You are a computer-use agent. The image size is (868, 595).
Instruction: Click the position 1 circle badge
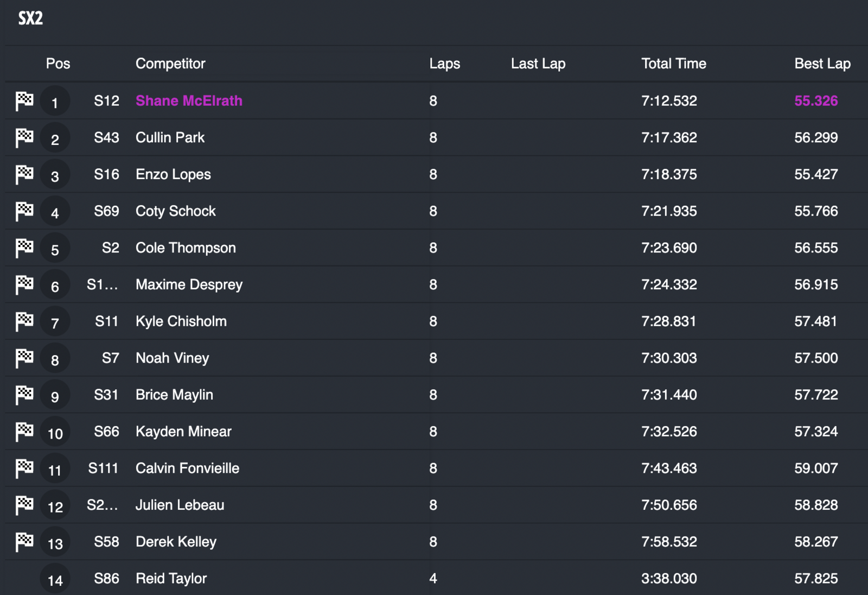[55, 102]
